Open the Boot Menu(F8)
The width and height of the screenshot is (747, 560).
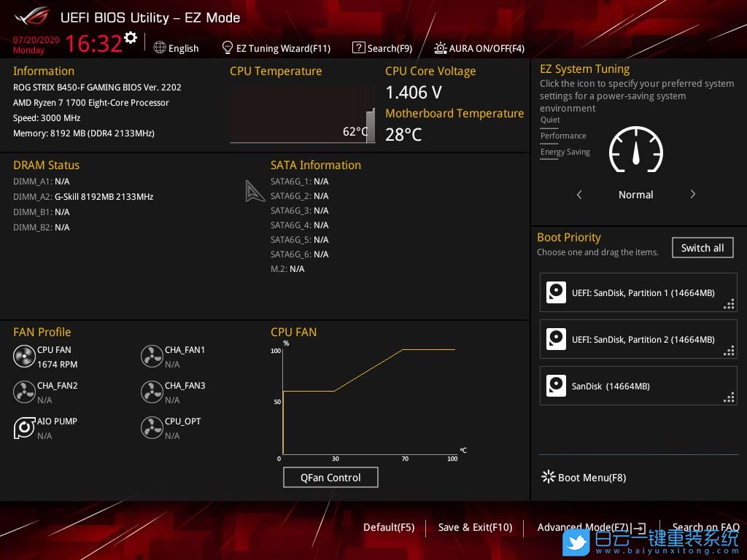pyautogui.click(x=583, y=478)
